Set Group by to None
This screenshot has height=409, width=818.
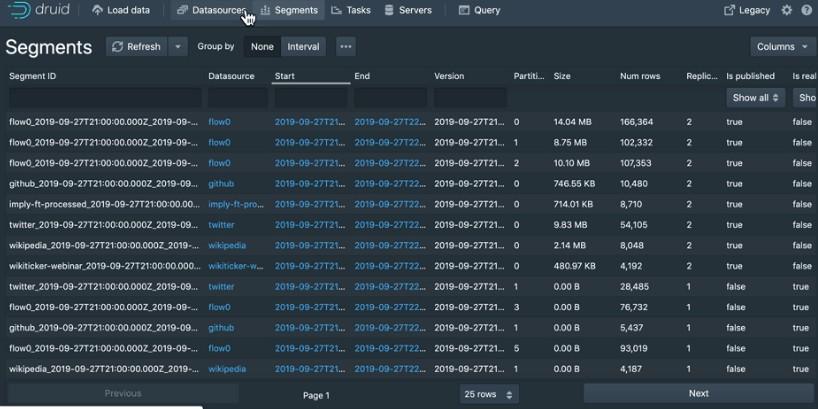(x=262, y=46)
